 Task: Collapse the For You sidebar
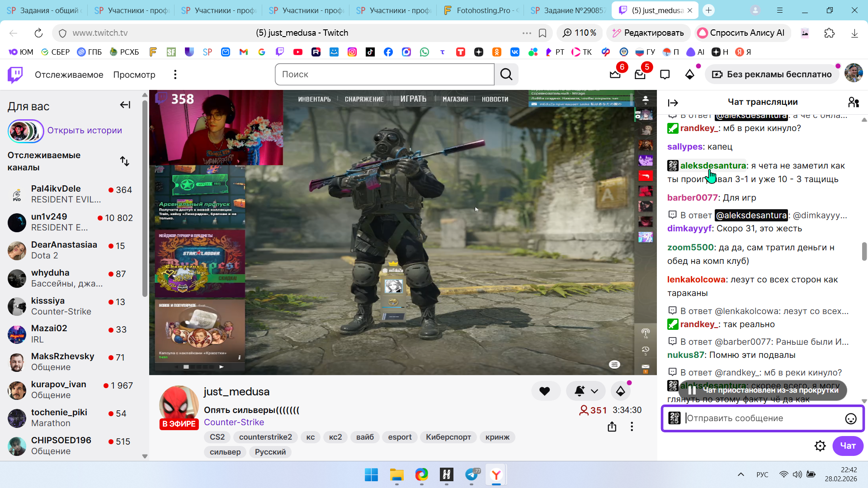tap(125, 105)
